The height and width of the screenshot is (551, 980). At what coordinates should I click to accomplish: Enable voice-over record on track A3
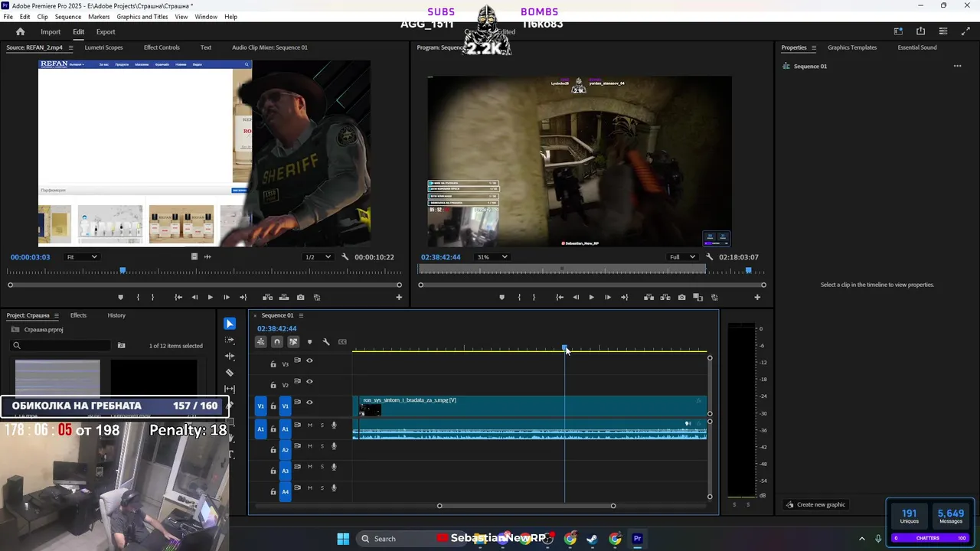(334, 467)
